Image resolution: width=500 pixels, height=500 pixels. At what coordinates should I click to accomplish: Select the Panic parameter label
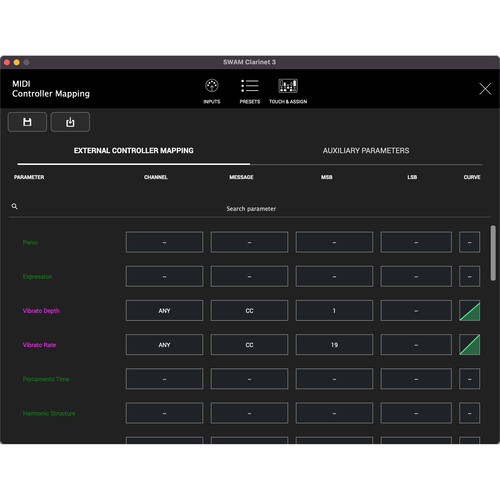click(x=30, y=242)
